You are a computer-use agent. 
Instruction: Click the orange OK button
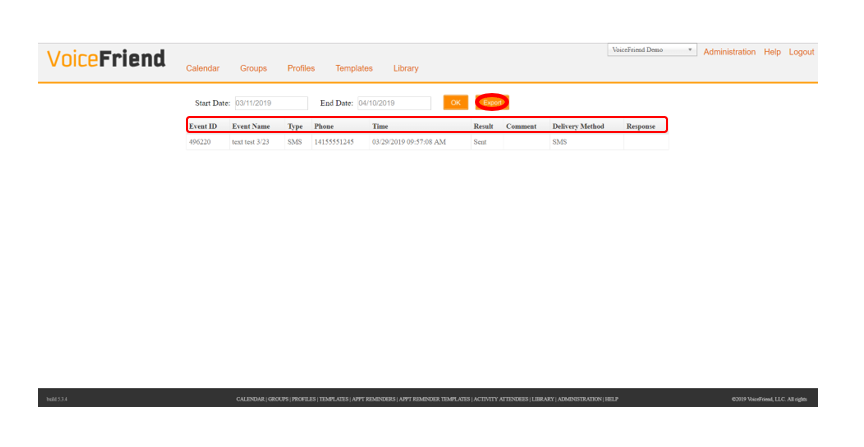(456, 103)
